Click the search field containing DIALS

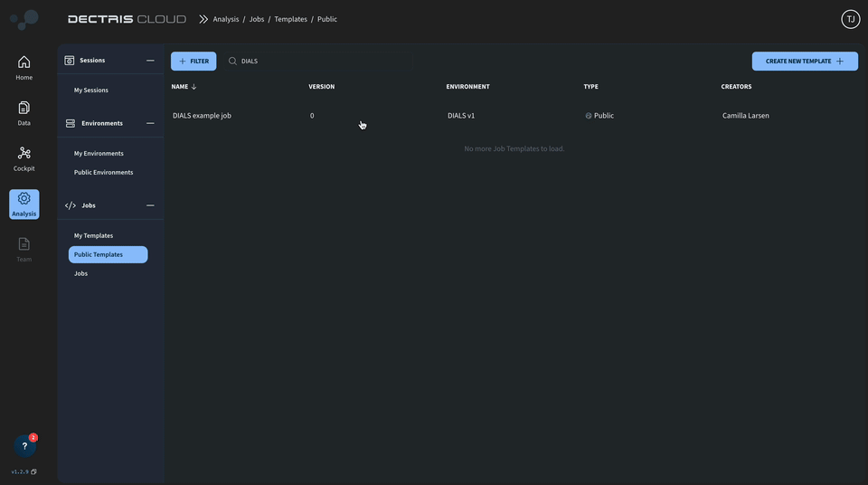click(x=316, y=62)
